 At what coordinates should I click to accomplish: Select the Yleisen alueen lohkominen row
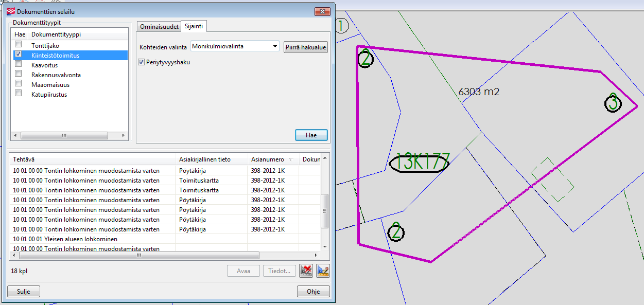165,239
